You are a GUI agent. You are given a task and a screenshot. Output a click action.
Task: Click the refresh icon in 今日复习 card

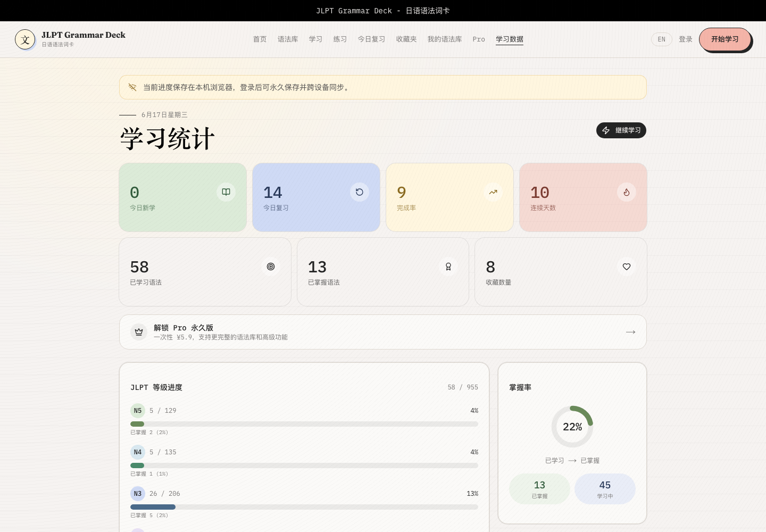tap(360, 192)
